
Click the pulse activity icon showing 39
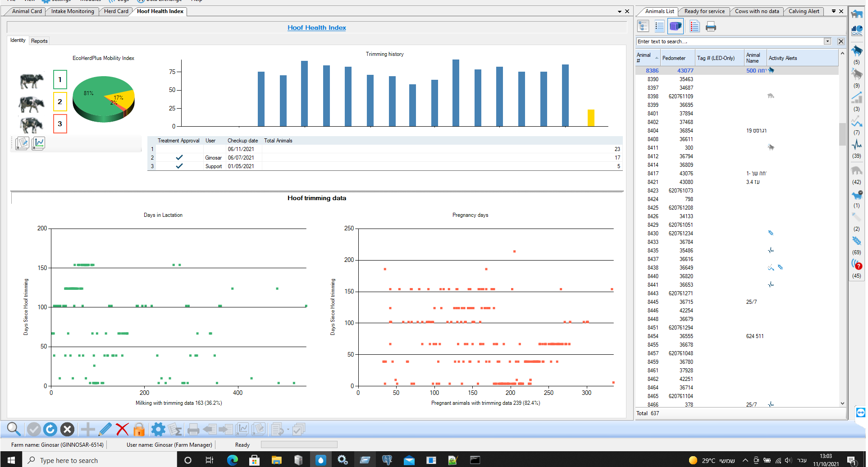(x=857, y=144)
